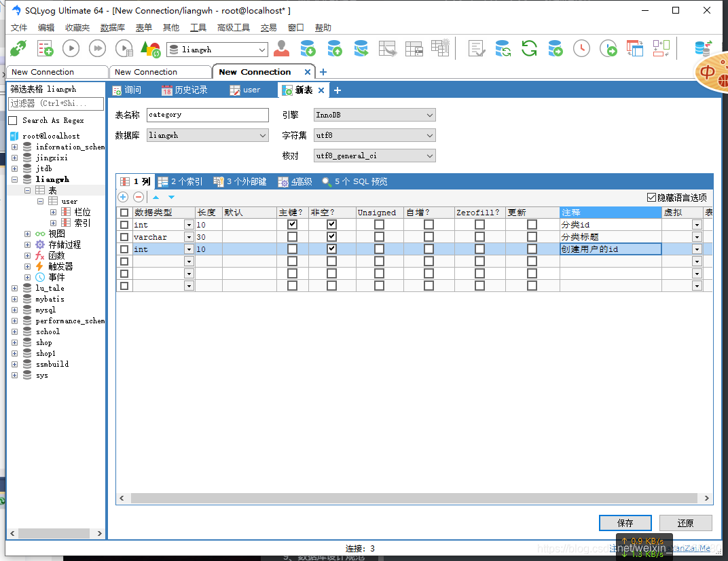The image size is (728, 561).
Task: Click the 过滤器 filter input box
Action: (56, 103)
